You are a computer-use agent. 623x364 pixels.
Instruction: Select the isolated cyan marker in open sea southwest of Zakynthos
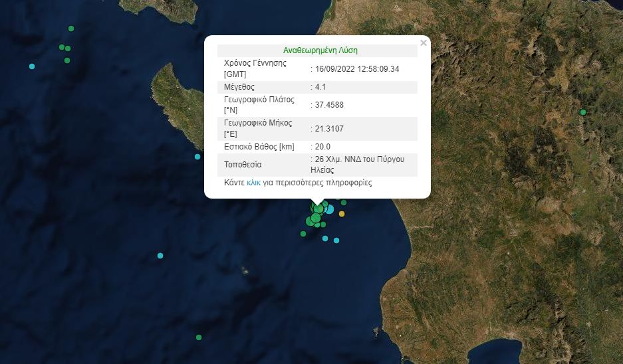point(160,256)
